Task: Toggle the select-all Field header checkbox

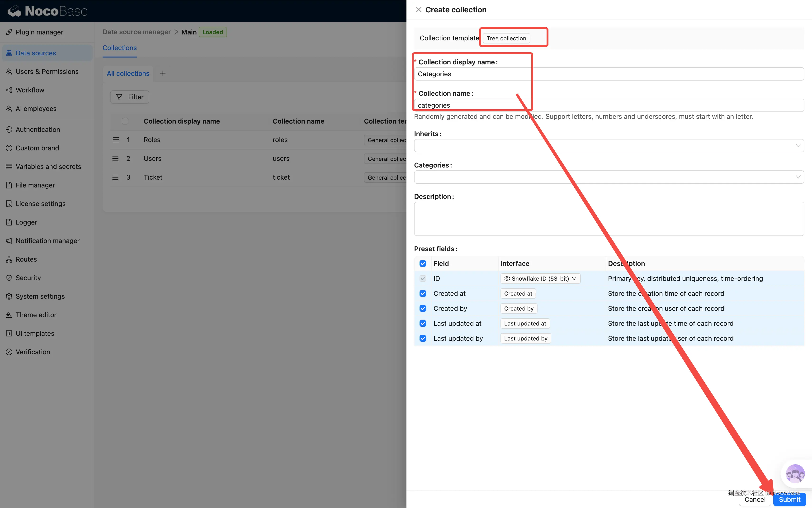Action: point(423,264)
